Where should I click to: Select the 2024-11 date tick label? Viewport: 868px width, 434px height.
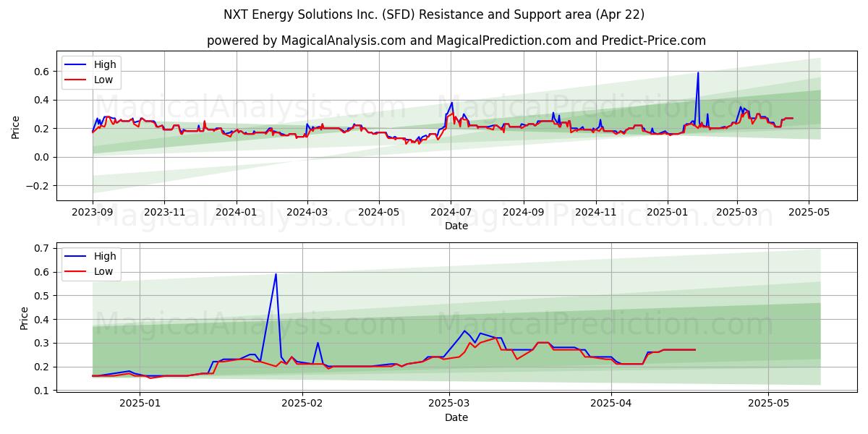tap(595, 212)
